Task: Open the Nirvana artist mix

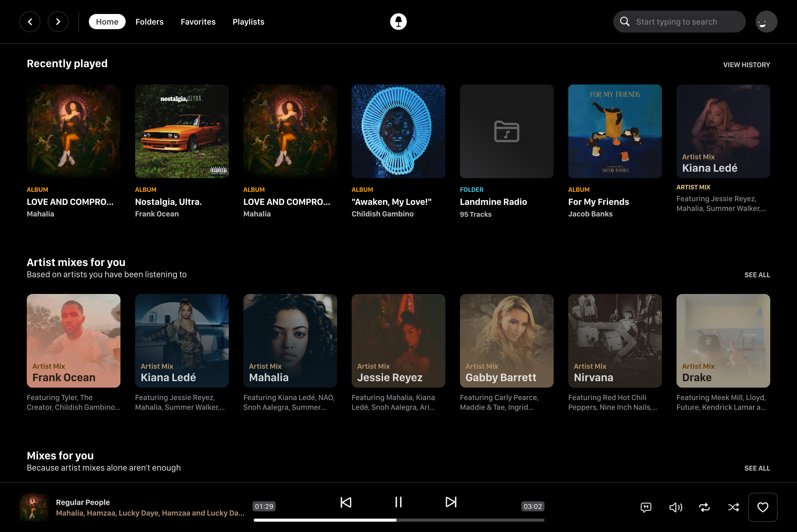Action: [x=615, y=341]
